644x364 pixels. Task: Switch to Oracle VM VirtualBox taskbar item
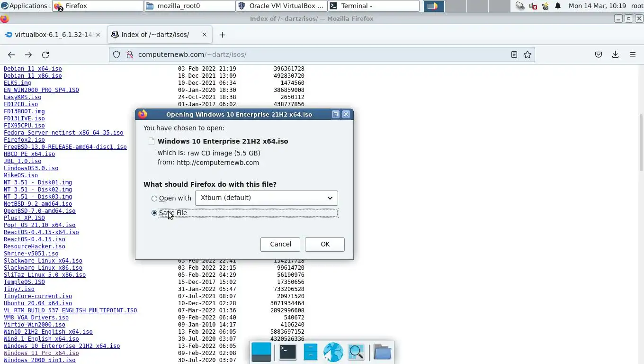[282, 6]
